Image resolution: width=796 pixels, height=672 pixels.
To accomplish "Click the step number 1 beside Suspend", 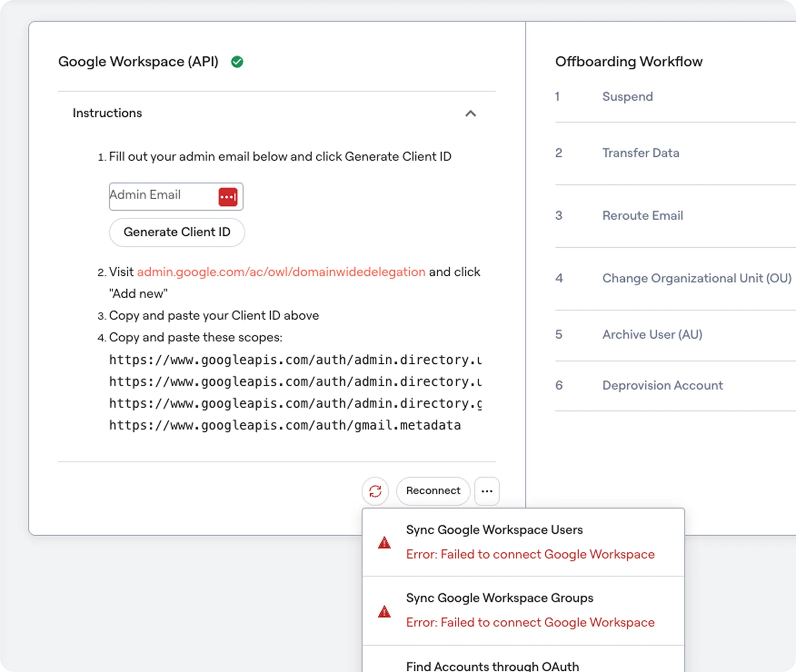I will click(x=557, y=97).
